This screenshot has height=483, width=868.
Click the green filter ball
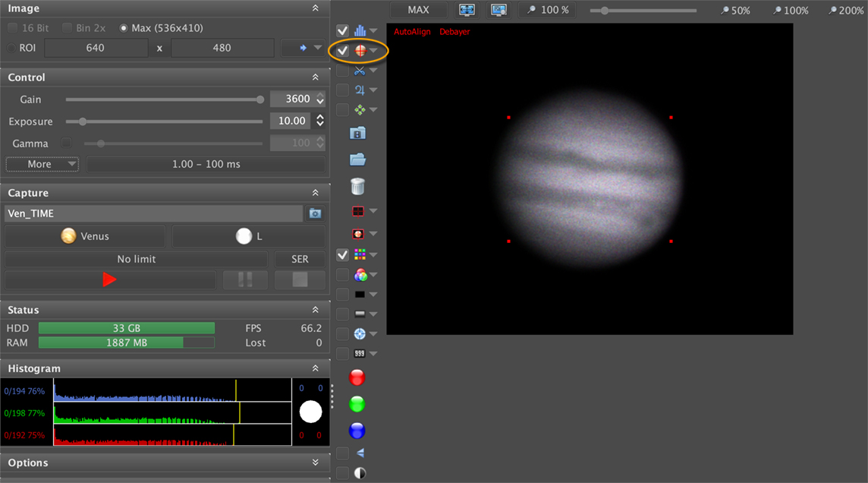(357, 404)
